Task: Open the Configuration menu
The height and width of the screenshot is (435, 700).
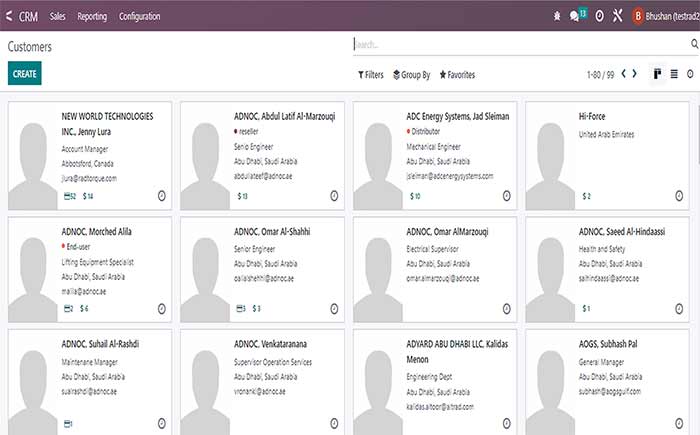Action: pos(140,17)
